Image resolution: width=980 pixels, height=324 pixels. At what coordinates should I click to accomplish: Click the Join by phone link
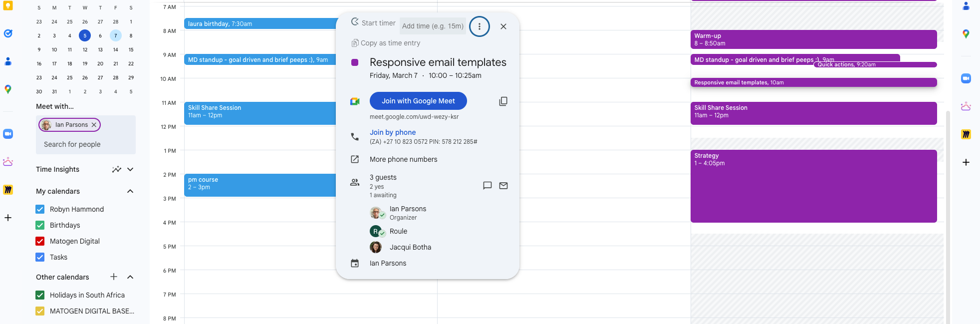(x=393, y=132)
